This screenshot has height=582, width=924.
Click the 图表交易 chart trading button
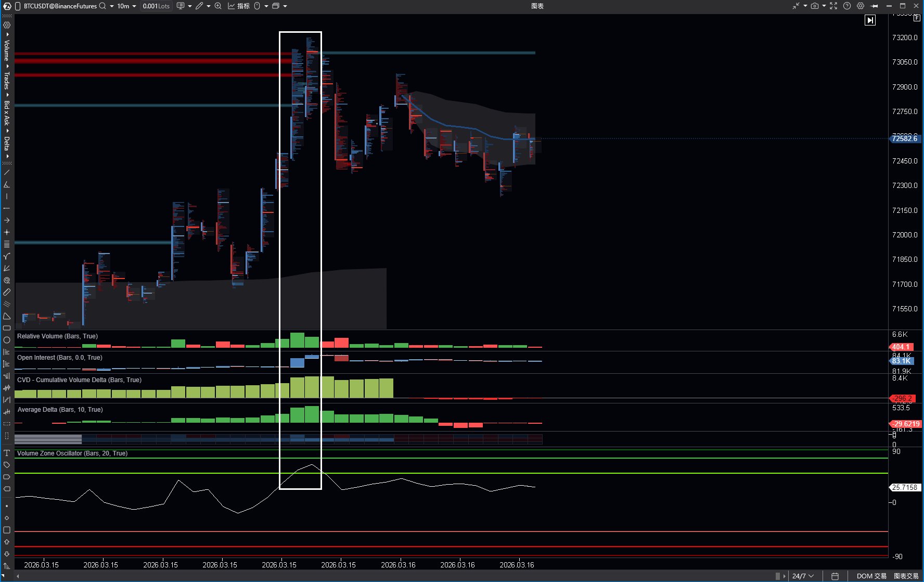[906, 576]
